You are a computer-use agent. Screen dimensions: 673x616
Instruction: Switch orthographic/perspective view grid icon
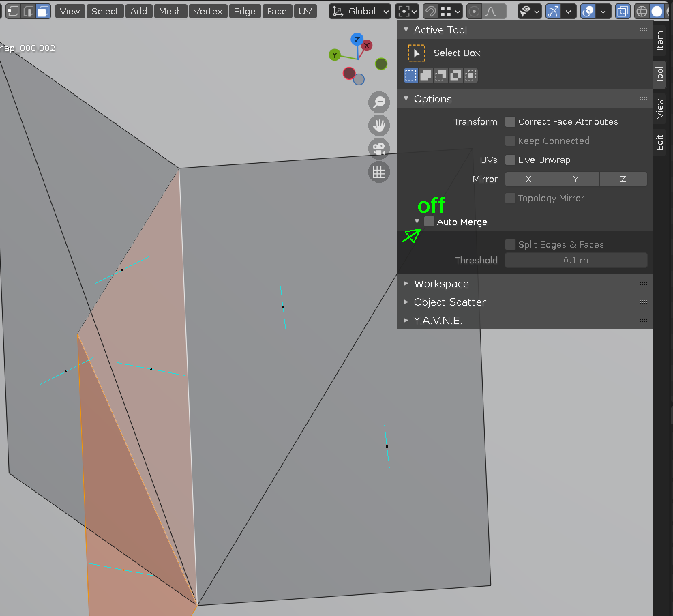pos(378,172)
